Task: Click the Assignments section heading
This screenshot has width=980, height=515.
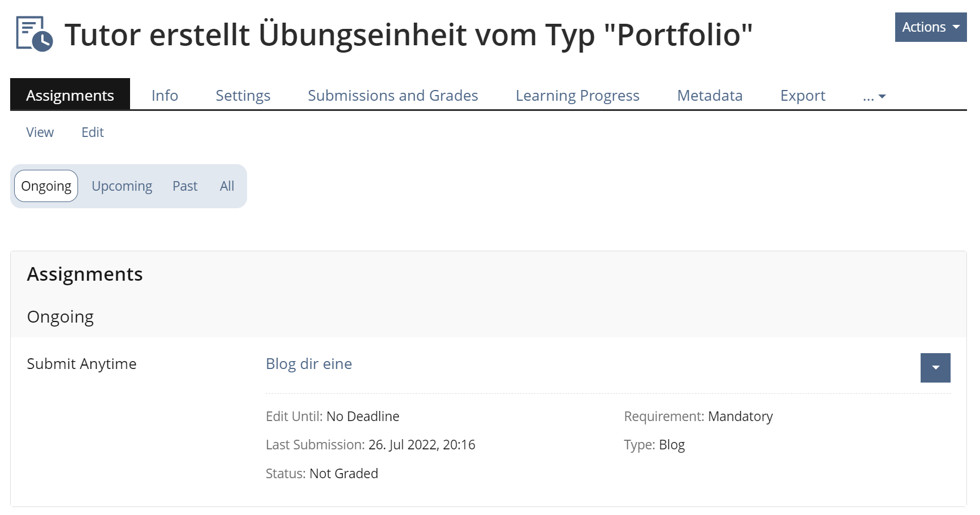Action: (85, 274)
